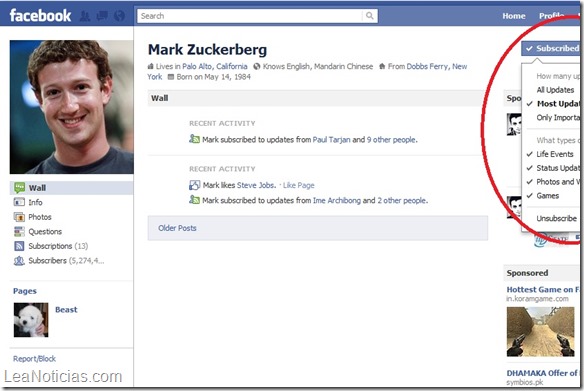The height and width of the screenshot is (391, 584).
Task: Open messages icon in header
Action: pyautogui.click(x=102, y=16)
